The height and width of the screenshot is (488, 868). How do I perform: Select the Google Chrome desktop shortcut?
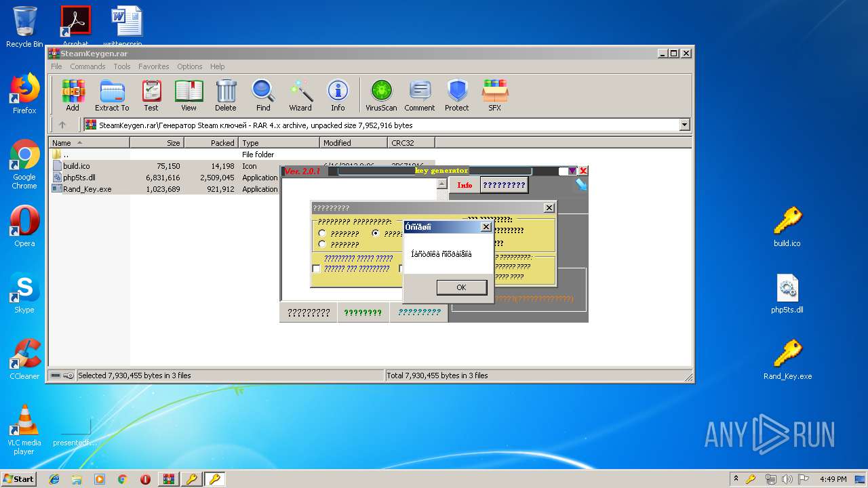(x=24, y=164)
